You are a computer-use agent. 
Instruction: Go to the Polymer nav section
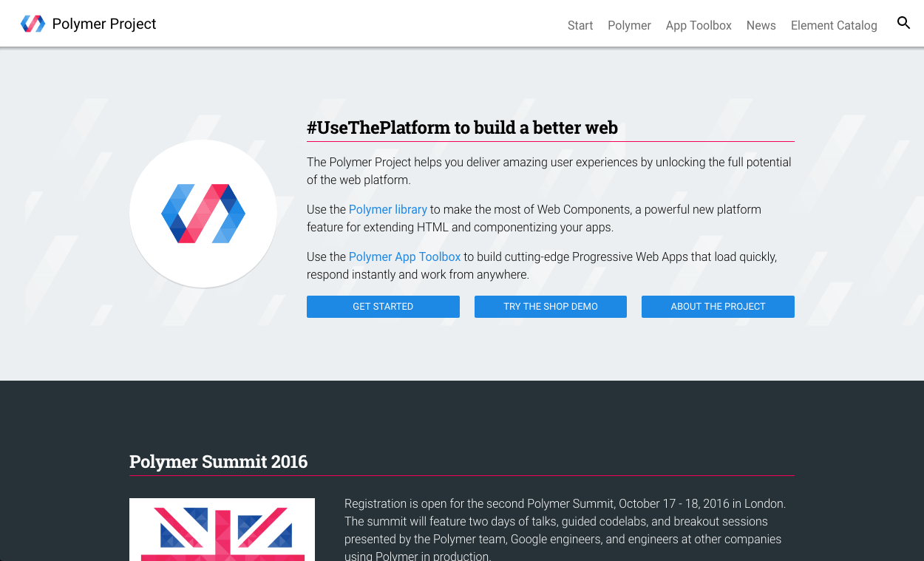point(629,25)
